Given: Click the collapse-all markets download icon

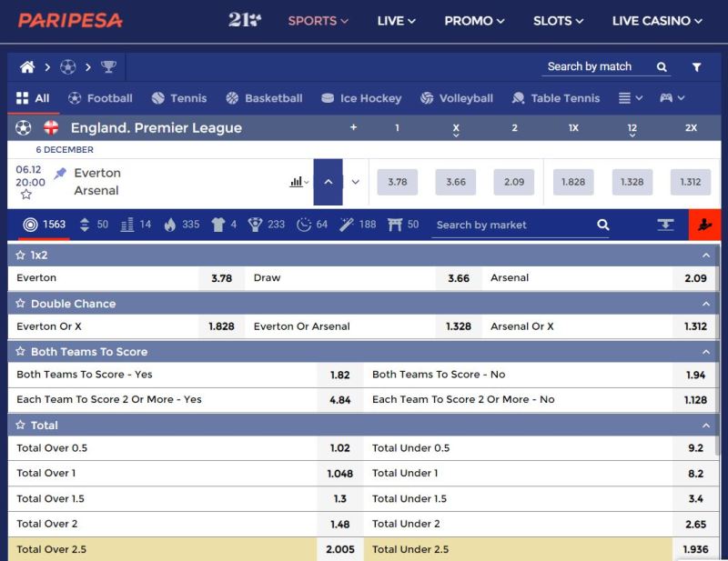Looking at the screenshot, I should coord(665,225).
